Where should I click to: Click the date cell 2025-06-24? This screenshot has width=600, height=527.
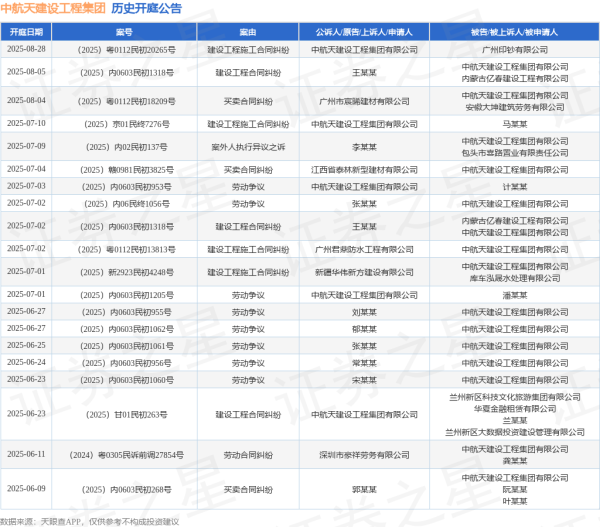(x=26, y=362)
